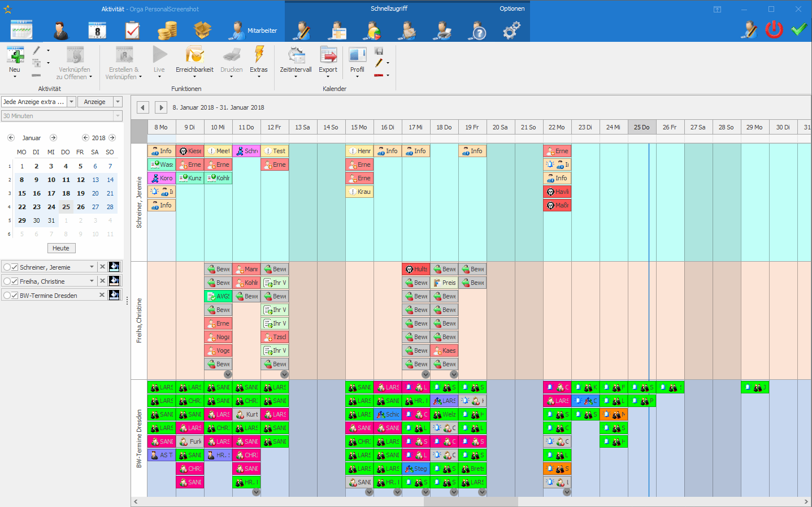Pick color for BW-Termine Dresden calendar

coord(114,295)
